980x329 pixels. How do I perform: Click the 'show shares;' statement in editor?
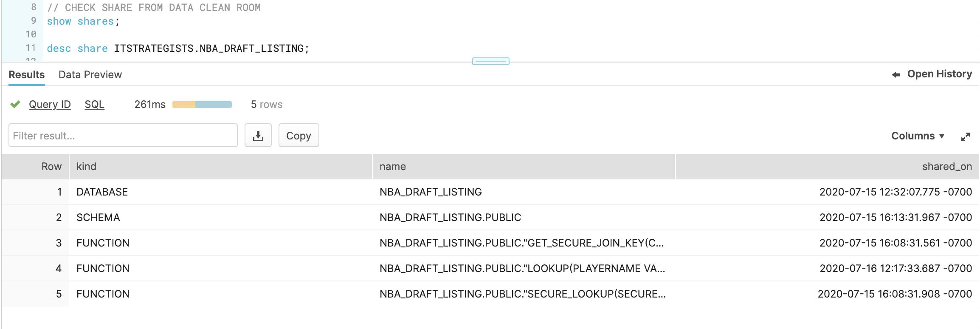coord(83,21)
